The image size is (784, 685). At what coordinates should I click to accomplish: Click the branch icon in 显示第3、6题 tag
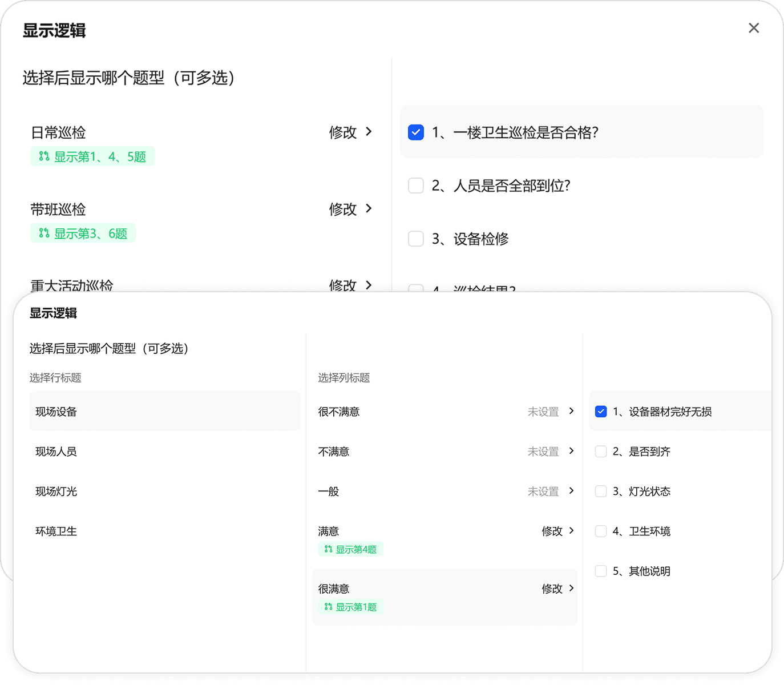pyautogui.click(x=44, y=233)
